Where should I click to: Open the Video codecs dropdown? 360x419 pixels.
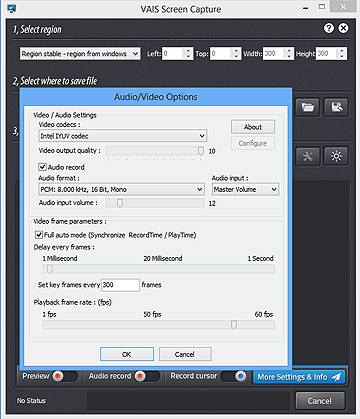(123, 136)
